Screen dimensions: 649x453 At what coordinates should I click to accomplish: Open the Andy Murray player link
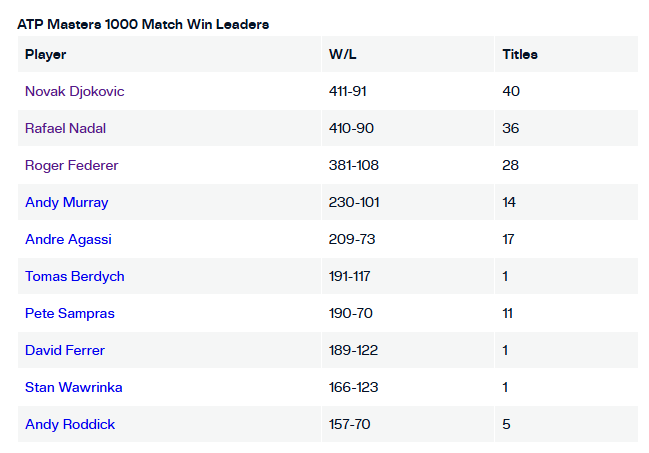(x=67, y=202)
